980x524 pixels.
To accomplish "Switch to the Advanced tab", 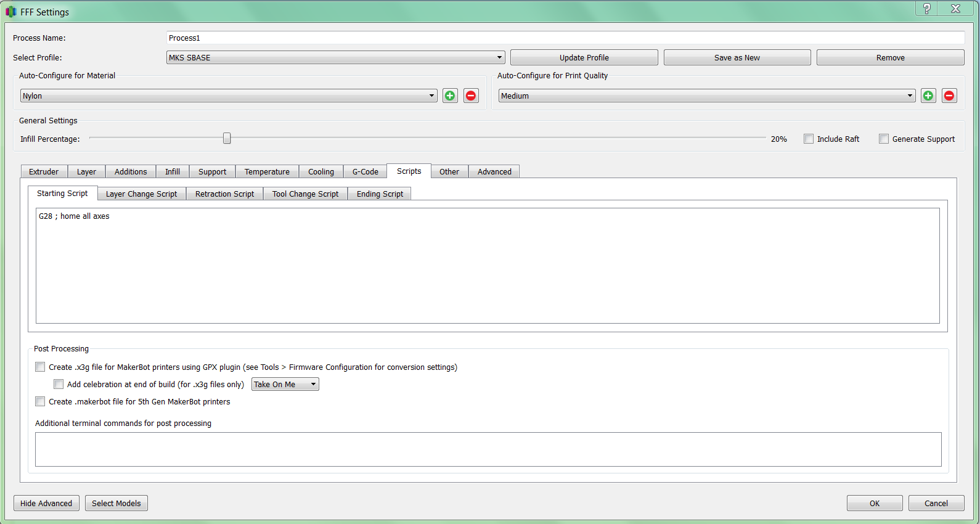I will point(494,171).
